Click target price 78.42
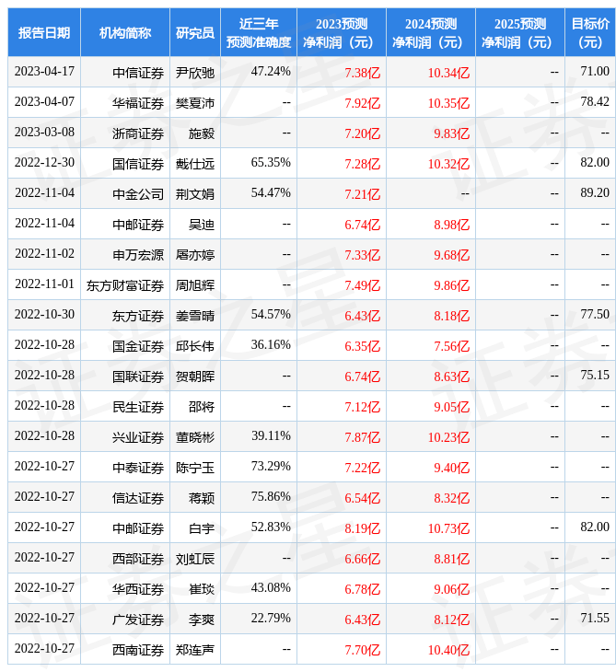 [x=595, y=102]
